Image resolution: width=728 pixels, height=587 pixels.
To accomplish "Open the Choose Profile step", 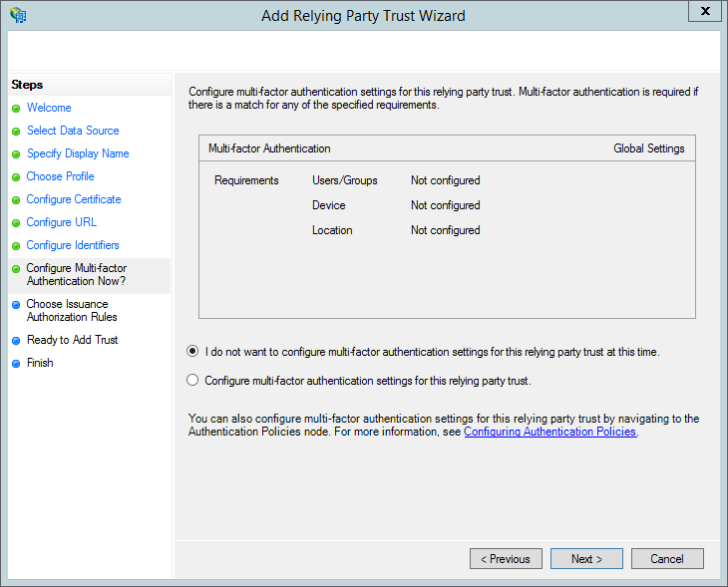I will [61, 176].
